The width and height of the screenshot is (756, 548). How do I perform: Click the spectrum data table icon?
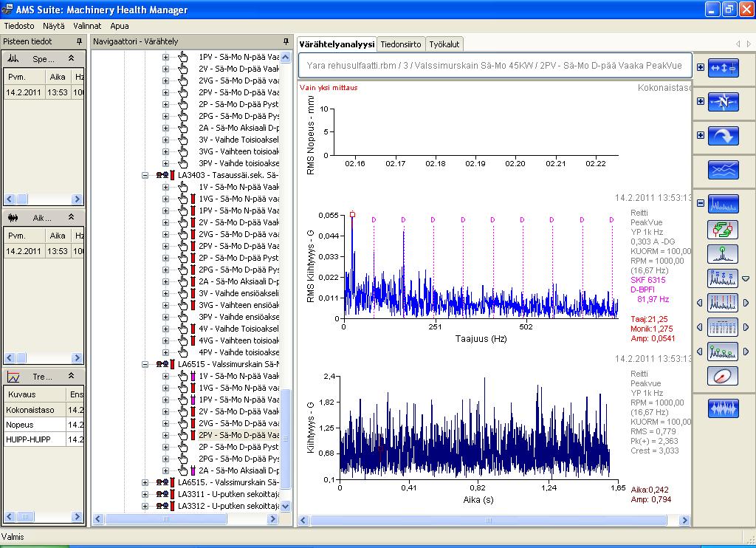pos(722,327)
